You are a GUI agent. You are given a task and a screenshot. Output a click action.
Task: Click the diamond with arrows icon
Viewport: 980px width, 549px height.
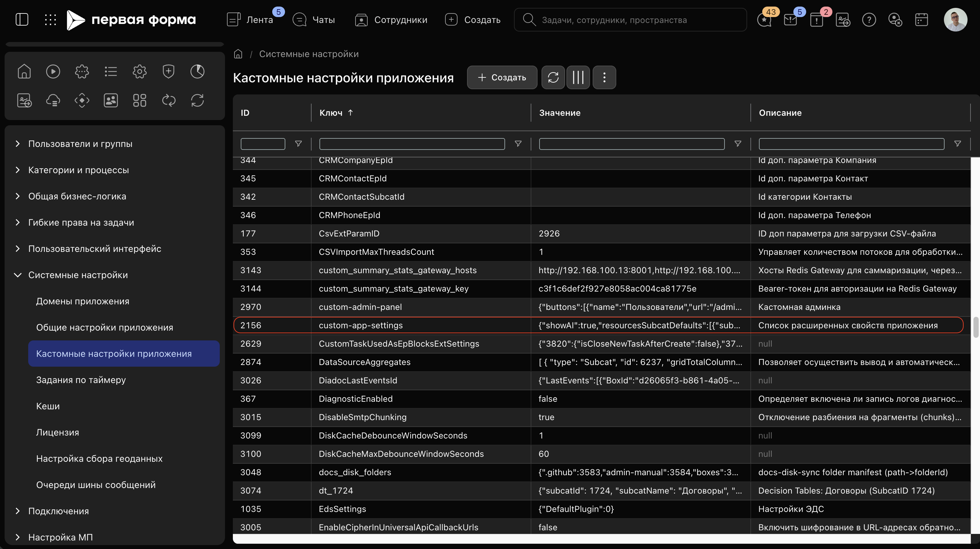pos(82,100)
